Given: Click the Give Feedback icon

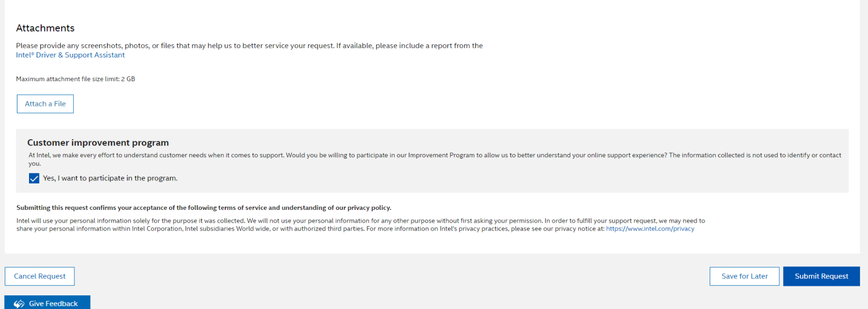Looking at the screenshot, I should coord(19,304).
